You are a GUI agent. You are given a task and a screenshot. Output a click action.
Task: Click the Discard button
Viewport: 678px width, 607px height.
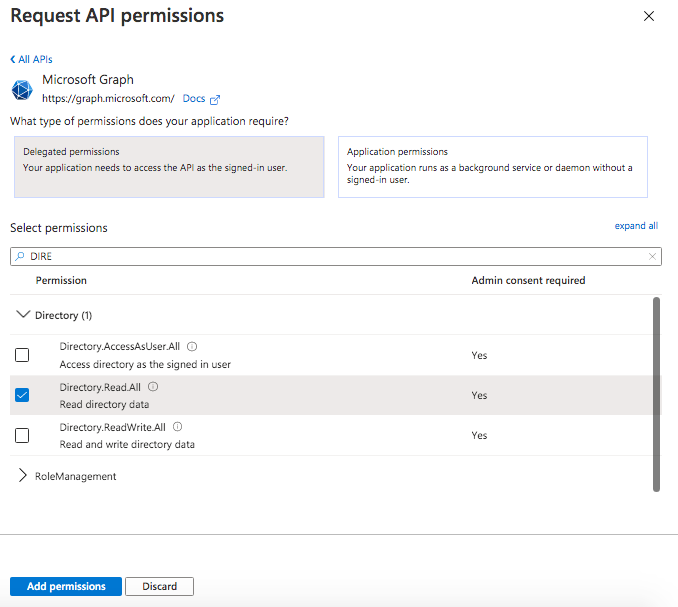(160, 586)
